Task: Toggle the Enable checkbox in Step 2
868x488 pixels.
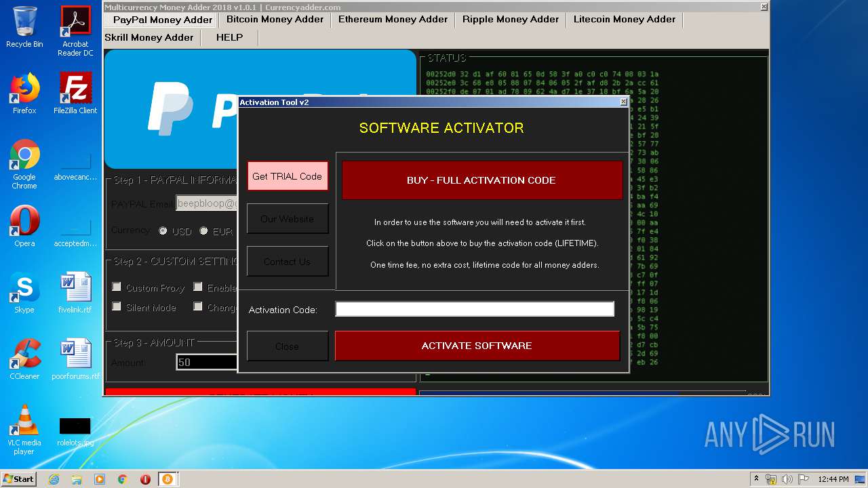Action: click(198, 287)
